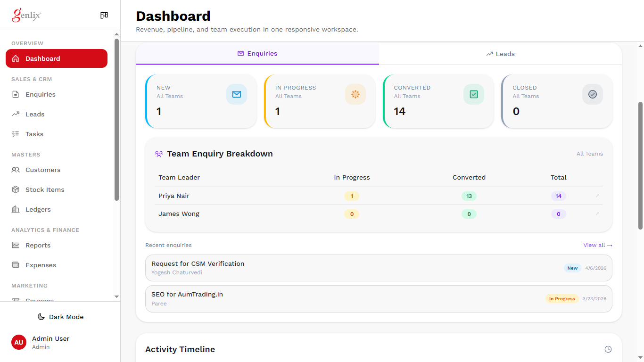This screenshot has width=644, height=362.
Task: Toggle Dark Mode
Action: (60, 317)
